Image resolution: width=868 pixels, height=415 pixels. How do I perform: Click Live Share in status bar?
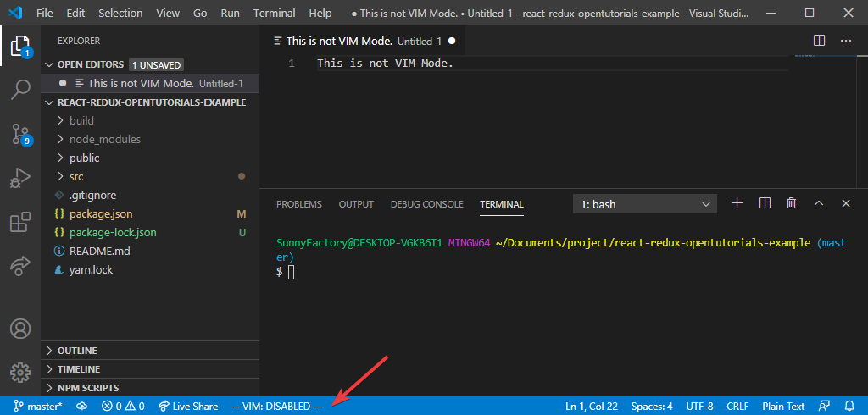point(188,407)
